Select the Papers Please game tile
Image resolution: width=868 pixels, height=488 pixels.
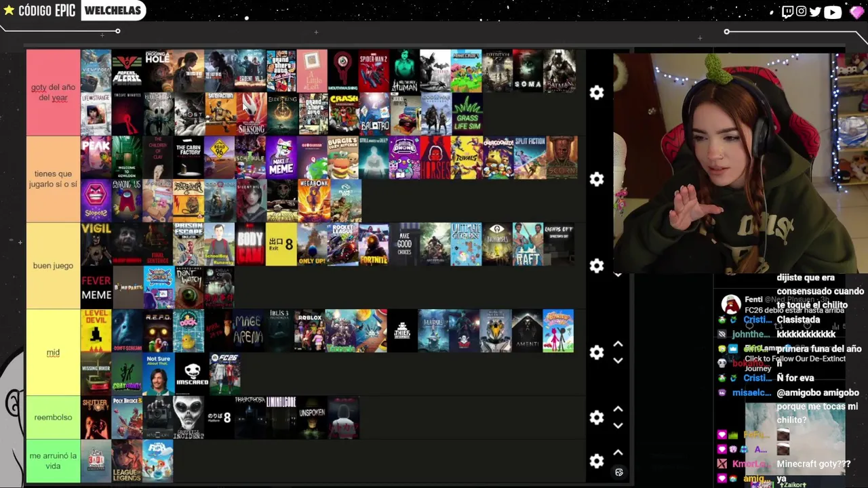tap(127, 70)
